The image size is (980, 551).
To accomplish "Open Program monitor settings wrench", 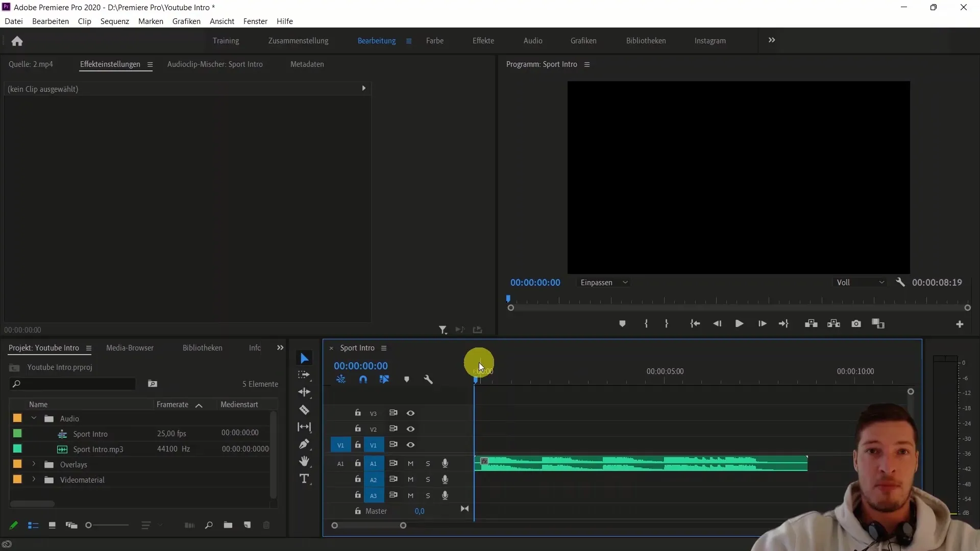I will coord(900,282).
